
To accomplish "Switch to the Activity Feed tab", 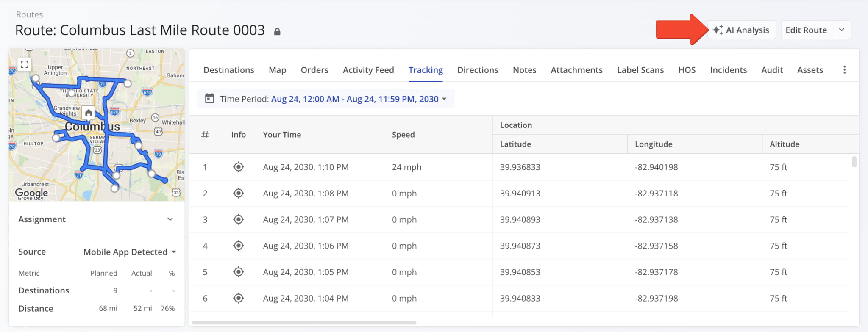I will point(368,70).
